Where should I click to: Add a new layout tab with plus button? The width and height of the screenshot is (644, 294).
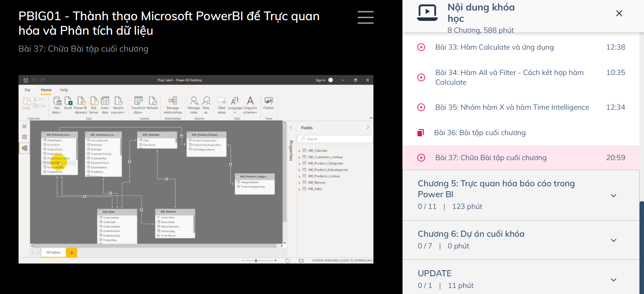[71, 252]
